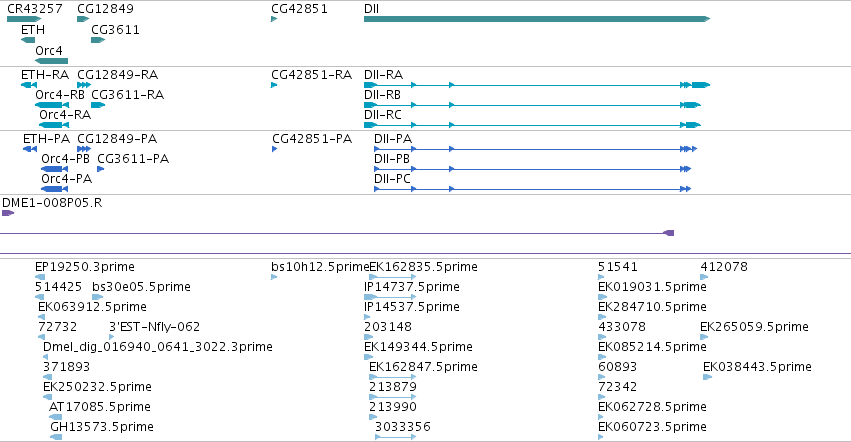This screenshot has width=851, height=442.
Task: Click the EK250232.5prime EST label
Action: 97,387
